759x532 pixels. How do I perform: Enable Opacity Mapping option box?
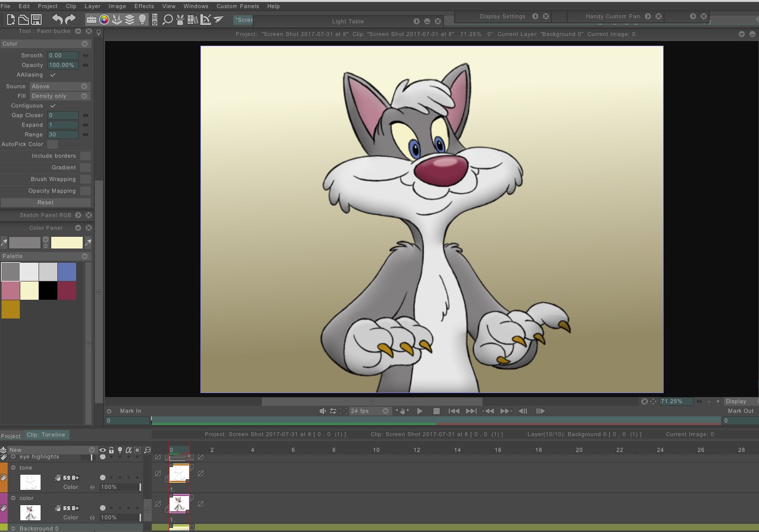[86, 191]
